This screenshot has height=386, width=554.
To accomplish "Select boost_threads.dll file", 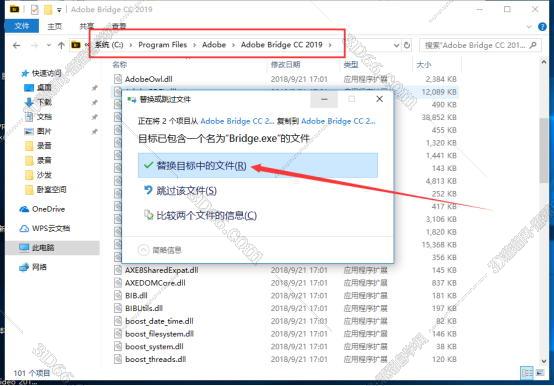I will [x=155, y=359].
